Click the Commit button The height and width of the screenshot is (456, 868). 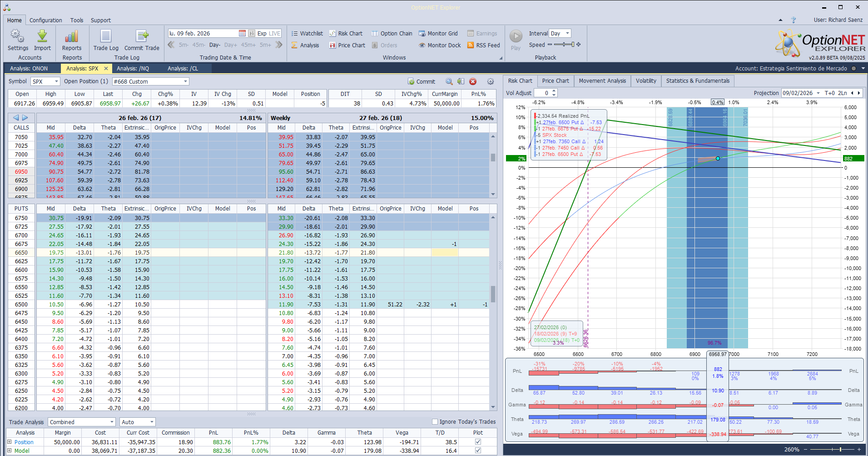coord(422,81)
